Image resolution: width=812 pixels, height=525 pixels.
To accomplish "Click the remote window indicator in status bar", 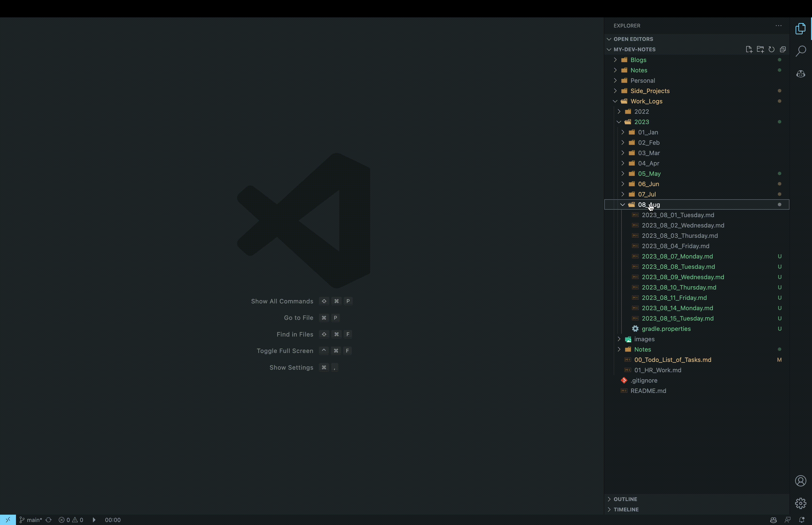I will click(8, 520).
